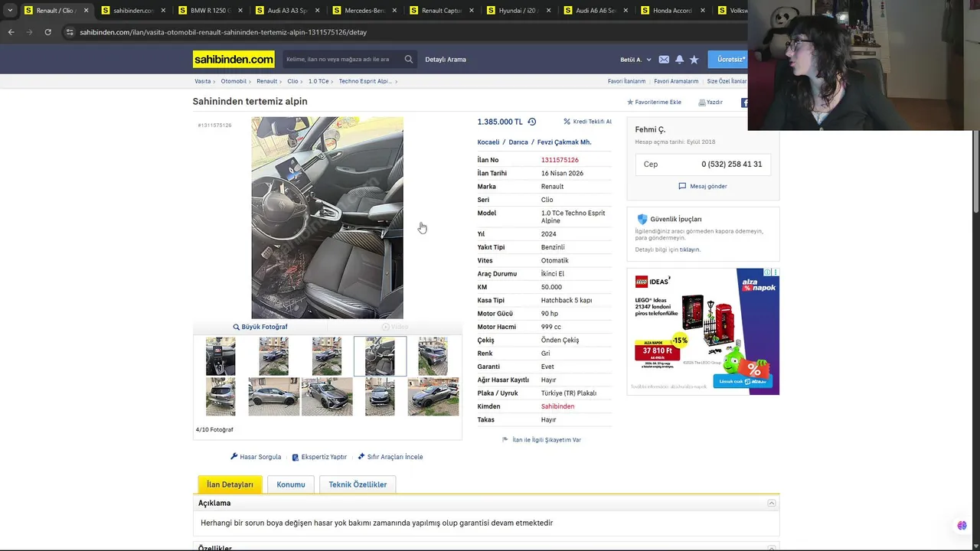Switch to the Renault Captur tab
The width and height of the screenshot is (980, 551).
440,11
